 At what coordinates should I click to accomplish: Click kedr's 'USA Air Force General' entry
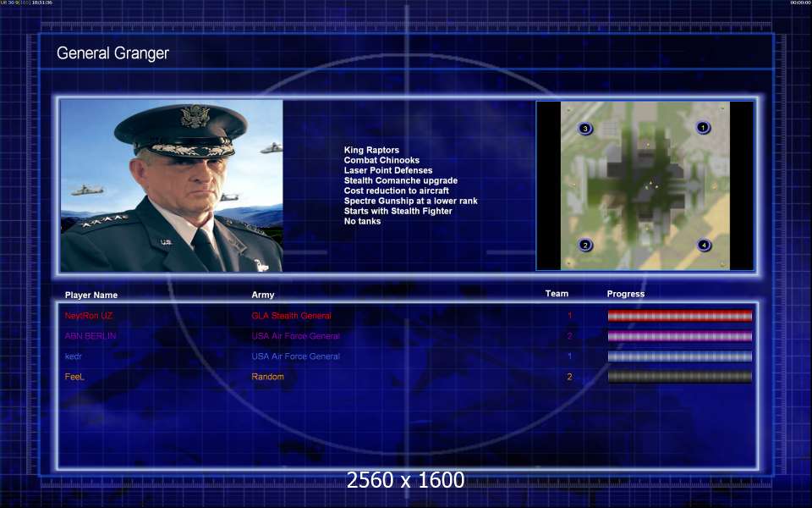click(296, 356)
